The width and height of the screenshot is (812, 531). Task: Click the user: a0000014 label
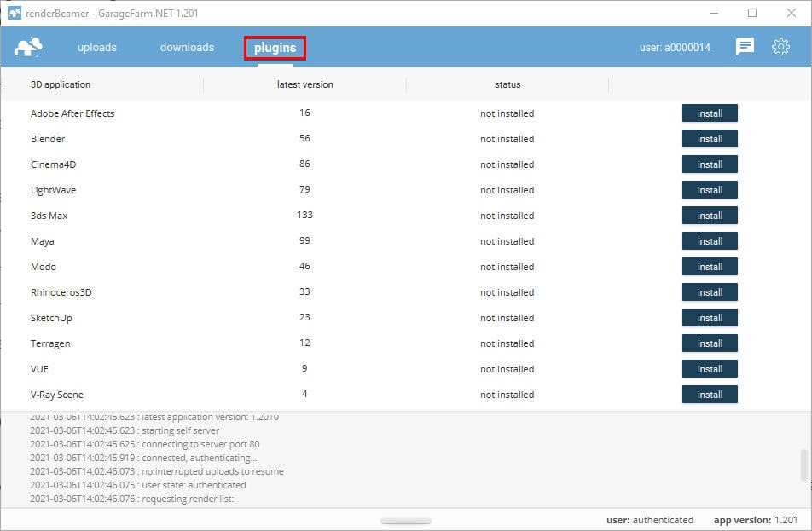tap(675, 48)
